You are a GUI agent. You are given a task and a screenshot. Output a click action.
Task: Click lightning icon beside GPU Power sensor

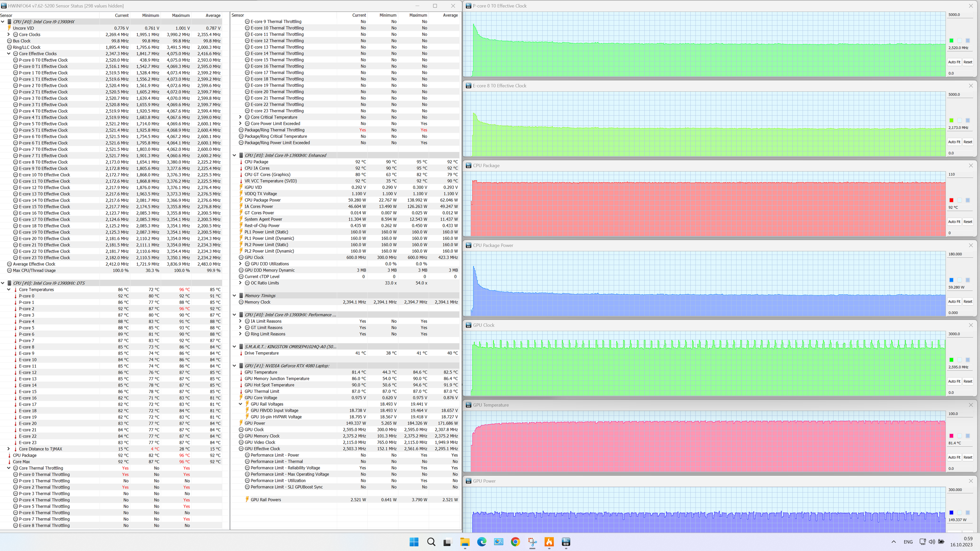point(241,423)
